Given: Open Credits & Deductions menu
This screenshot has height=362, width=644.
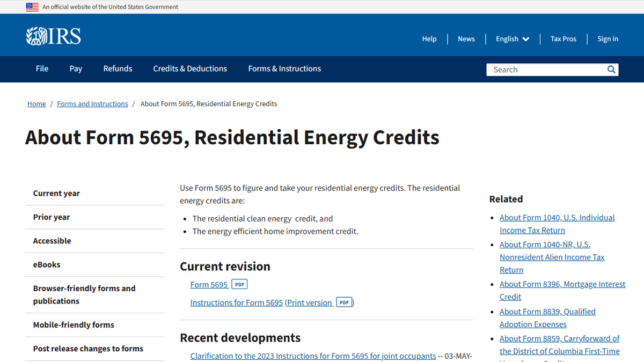Looking at the screenshot, I should point(190,69).
